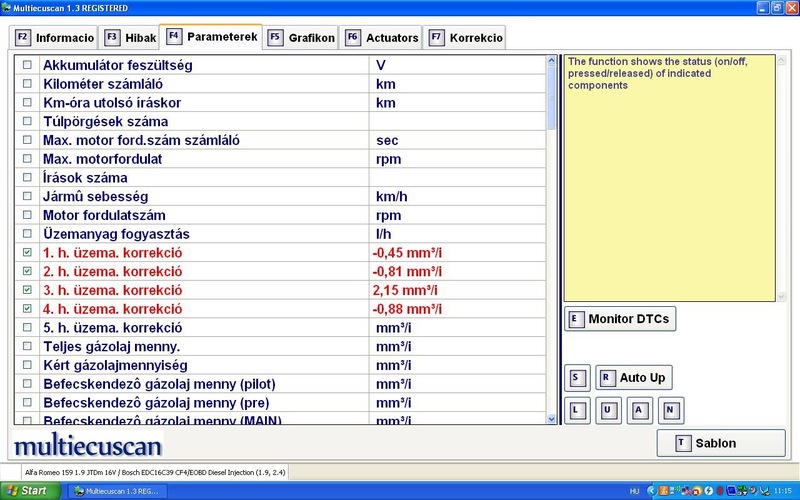
Task: Check Befecskendezô gázolaj menny (pre) checkbox
Action: (27, 402)
